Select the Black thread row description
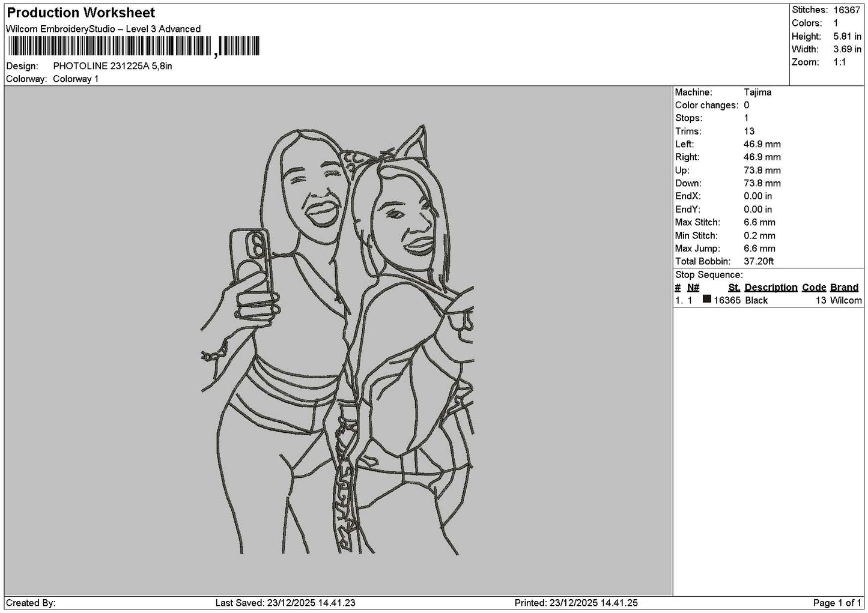This screenshot has width=868, height=613. [x=756, y=300]
